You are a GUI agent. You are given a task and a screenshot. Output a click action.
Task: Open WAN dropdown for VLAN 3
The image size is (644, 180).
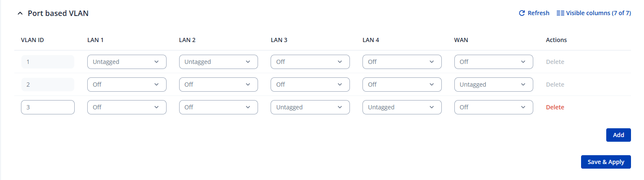493,107
